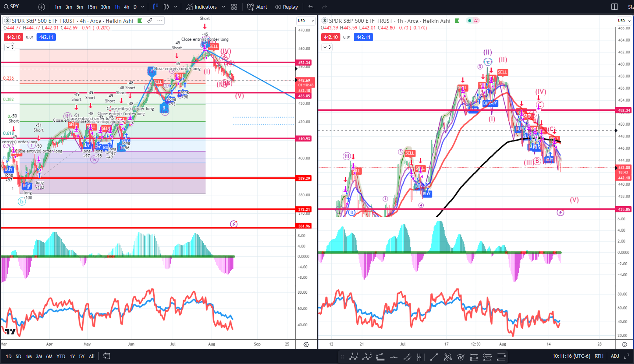The height and width of the screenshot is (364, 634).
Task: Set date range to 1Y
Action: pyautogui.click(x=72, y=357)
